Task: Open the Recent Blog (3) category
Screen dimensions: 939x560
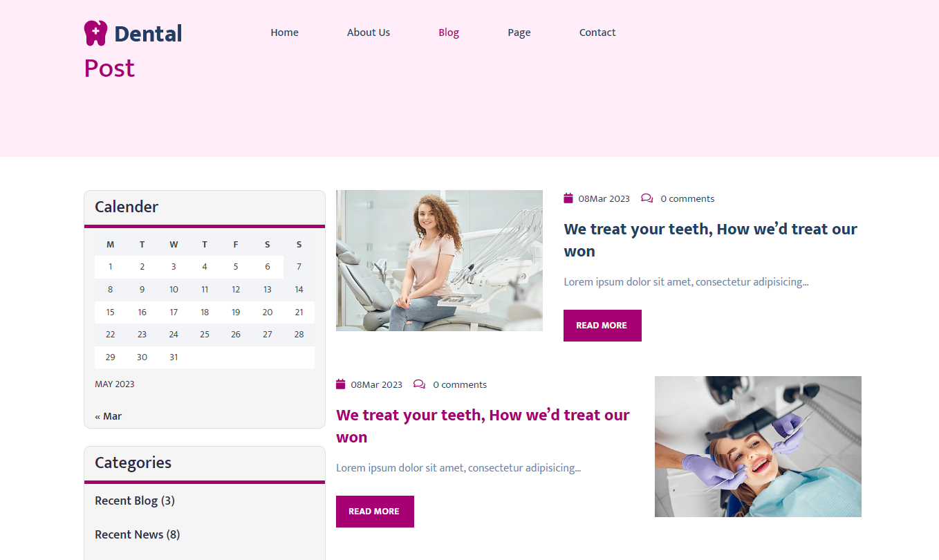Action: click(135, 501)
